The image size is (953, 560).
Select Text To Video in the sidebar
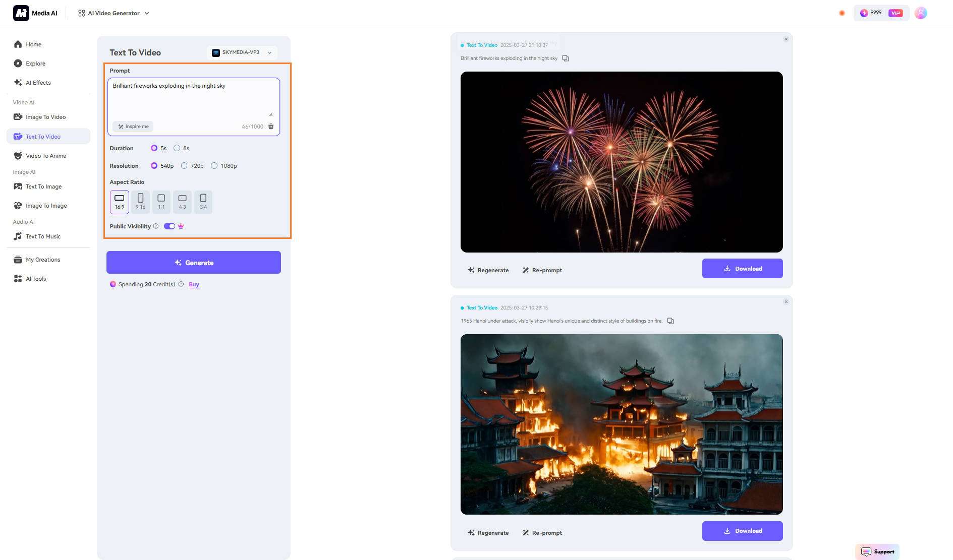pos(48,136)
